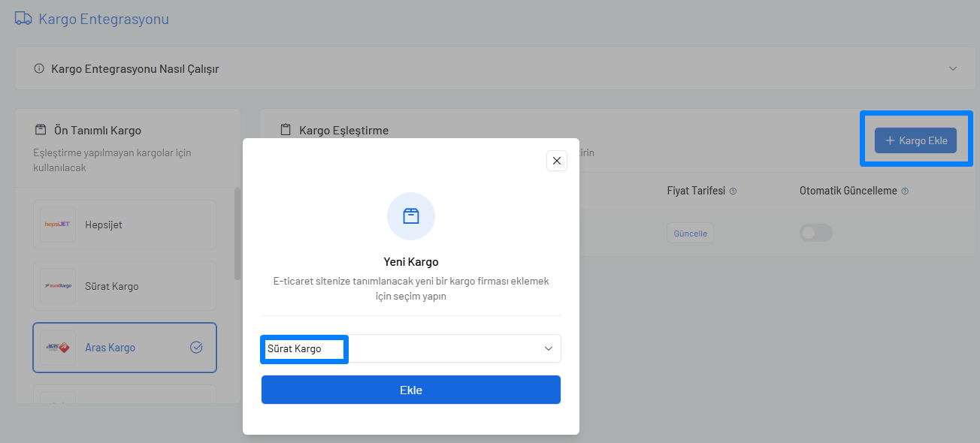
Task: Click the Kargo Ekle button
Action: coord(915,140)
